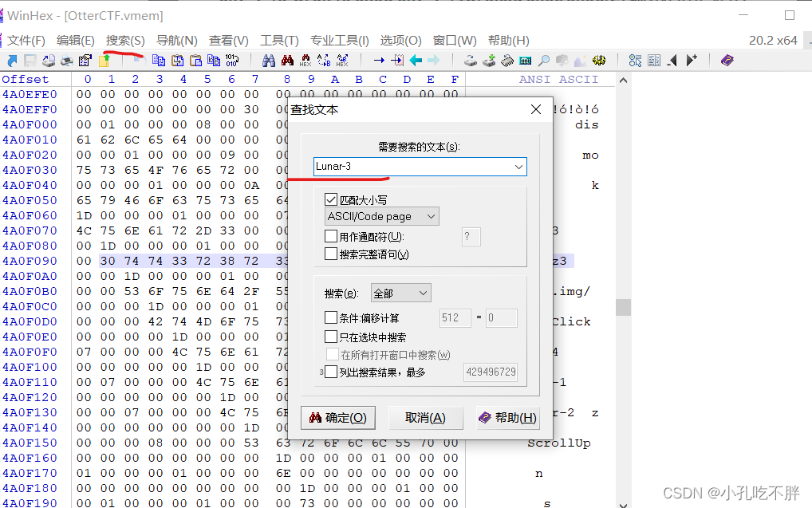The height and width of the screenshot is (508, 812).
Task: Click the red binoculars icon labeled HEX
Action: 305,61
